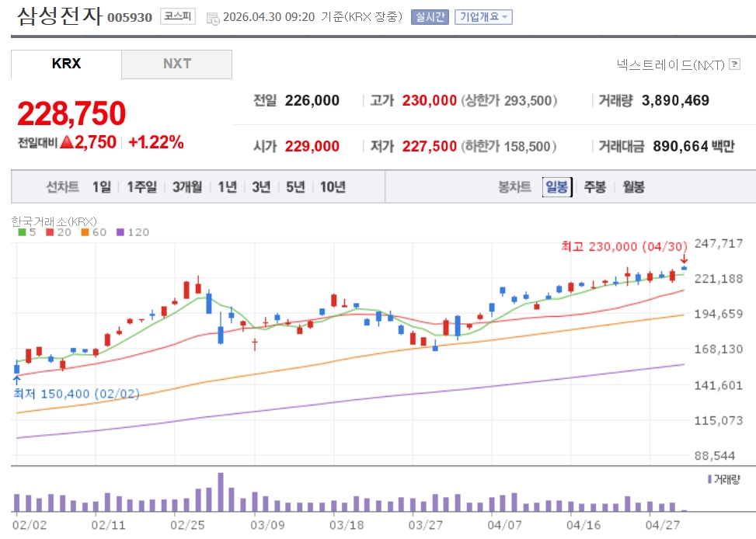Open the 10년 line chart range
The width and height of the screenshot is (756, 539).
[333, 187]
